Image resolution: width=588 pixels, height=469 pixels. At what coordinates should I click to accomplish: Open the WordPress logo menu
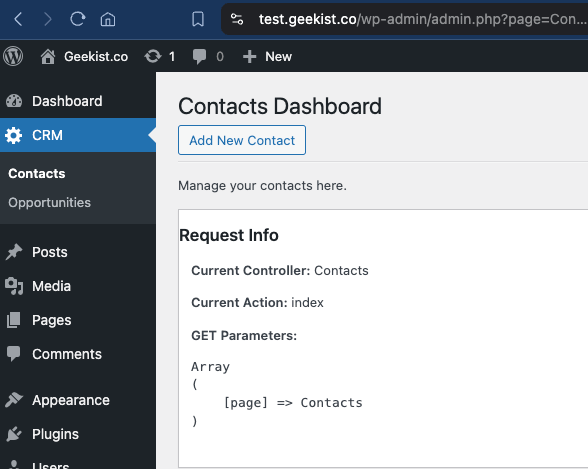coord(13,56)
